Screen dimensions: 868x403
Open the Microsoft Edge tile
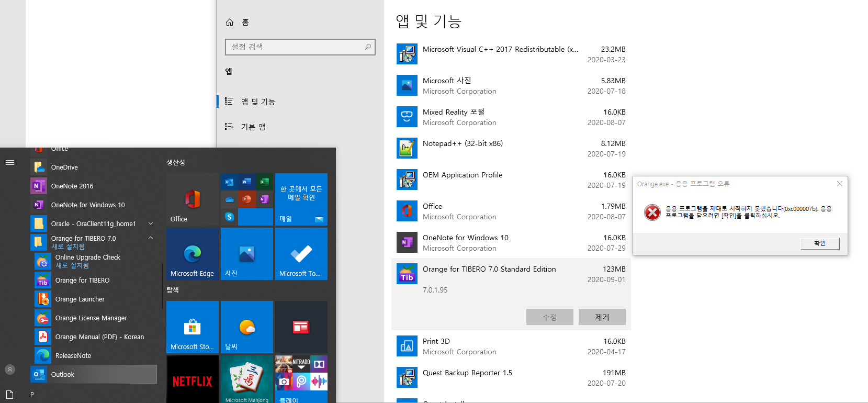[192, 254]
